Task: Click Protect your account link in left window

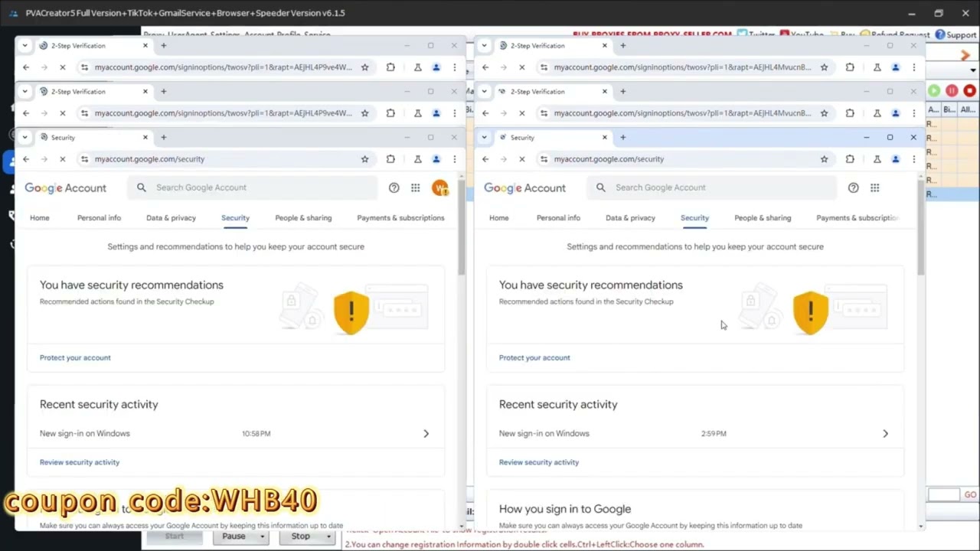Action: 75,357
